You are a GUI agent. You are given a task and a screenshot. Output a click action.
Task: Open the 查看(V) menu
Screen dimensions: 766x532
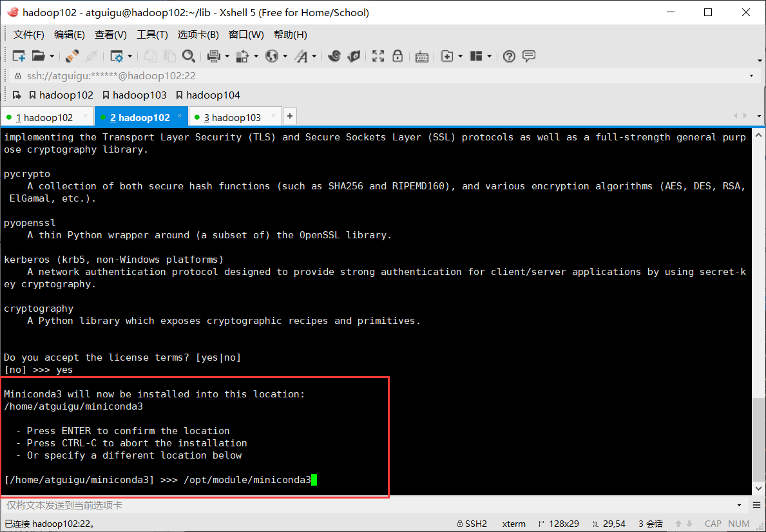point(110,35)
